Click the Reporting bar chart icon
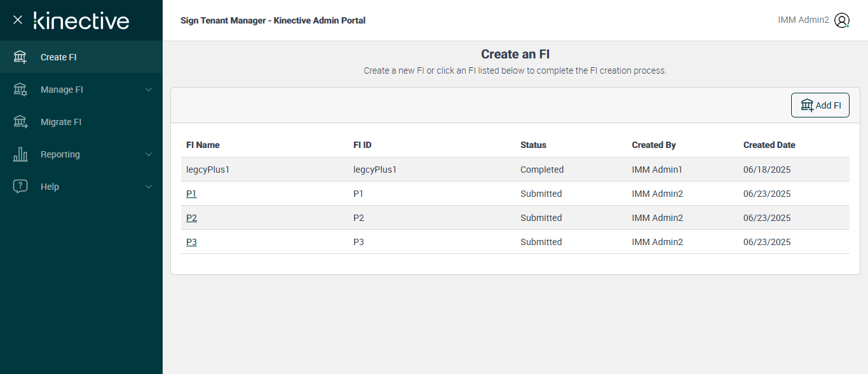 point(20,154)
